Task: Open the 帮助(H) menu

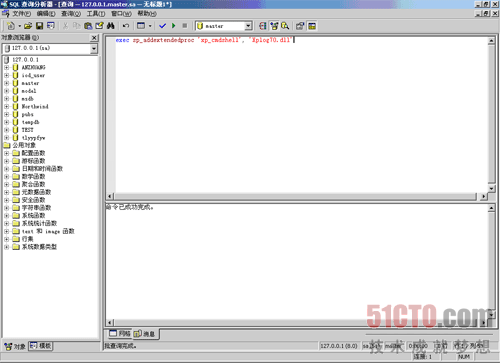Action: (x=147, y=14)
